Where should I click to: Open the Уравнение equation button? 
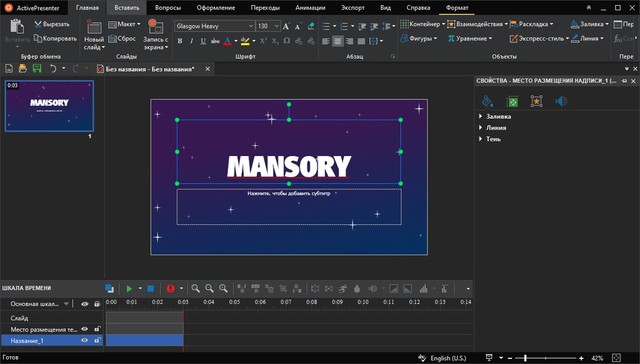point(470,39)
